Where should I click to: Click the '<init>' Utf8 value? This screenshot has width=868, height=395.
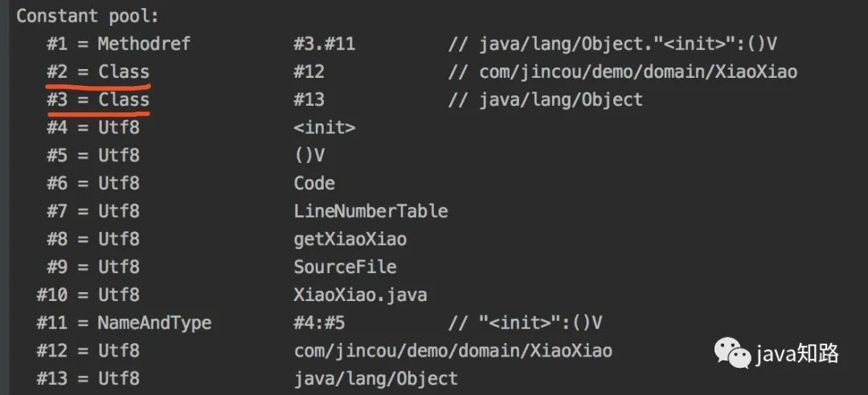pyautogui.click(x=325, y=128)
